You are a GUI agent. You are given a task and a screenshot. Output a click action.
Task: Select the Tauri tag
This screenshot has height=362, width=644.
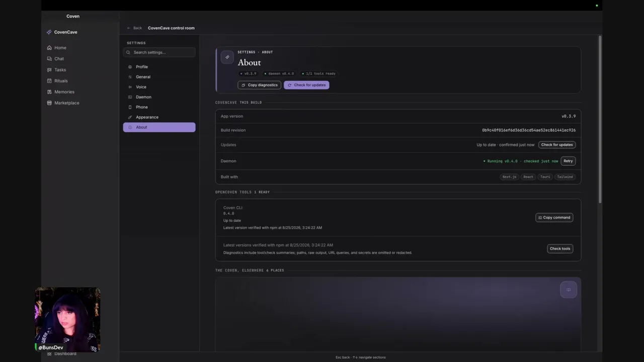pyautogui.click(x=545, y=177)
